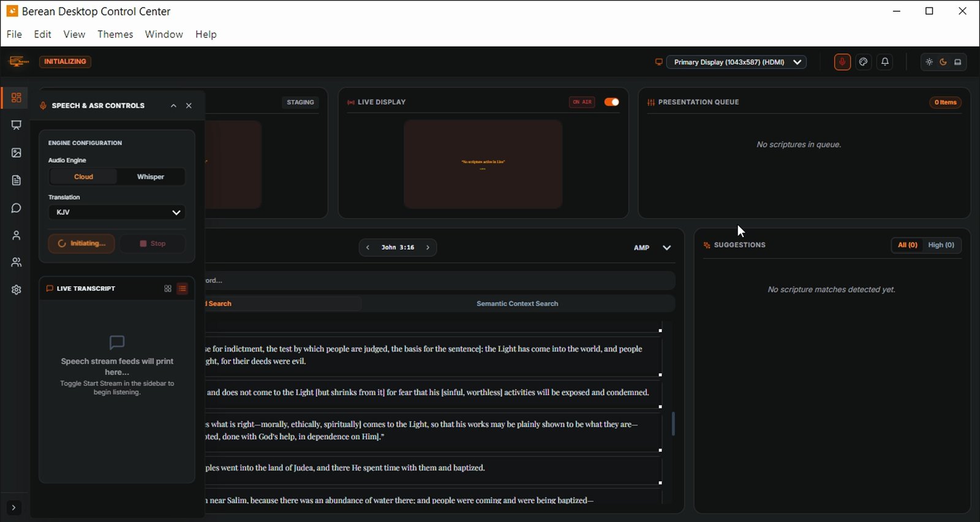Switch to light mode sun icon
This screenshot has width=980, height=522.
coord(929,62)
